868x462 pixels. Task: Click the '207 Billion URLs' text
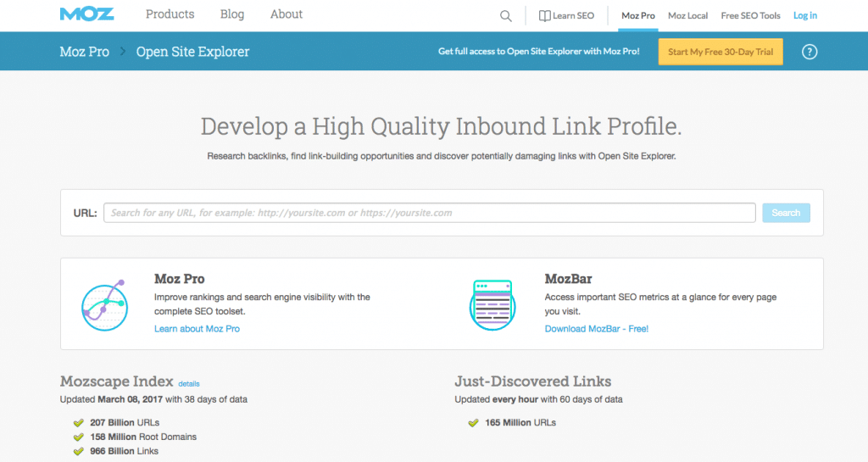[125, 423]
